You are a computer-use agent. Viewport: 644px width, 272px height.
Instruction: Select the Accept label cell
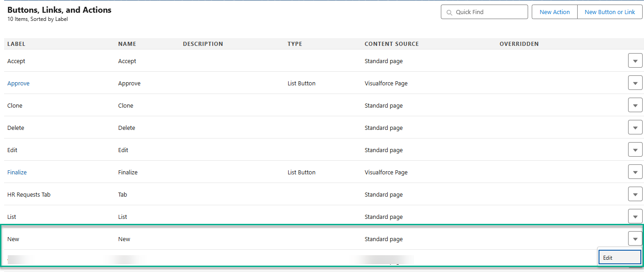click(16, 61)
